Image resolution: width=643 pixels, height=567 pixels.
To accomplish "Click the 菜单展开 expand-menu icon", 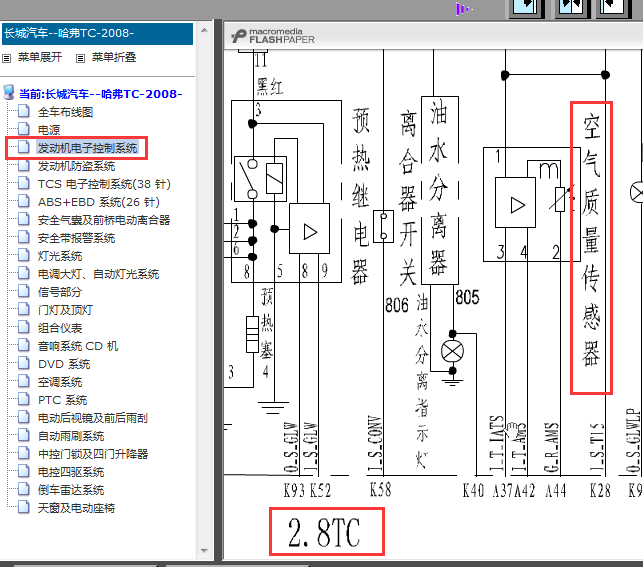I will point(7,58).
